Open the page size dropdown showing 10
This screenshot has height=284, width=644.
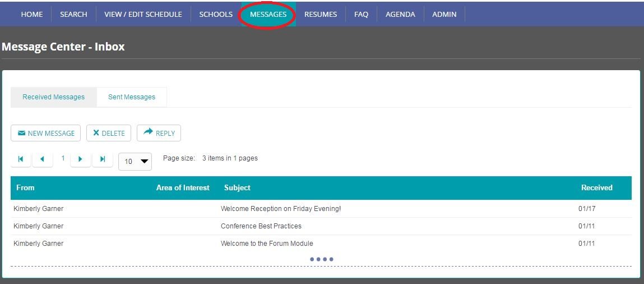135,162
